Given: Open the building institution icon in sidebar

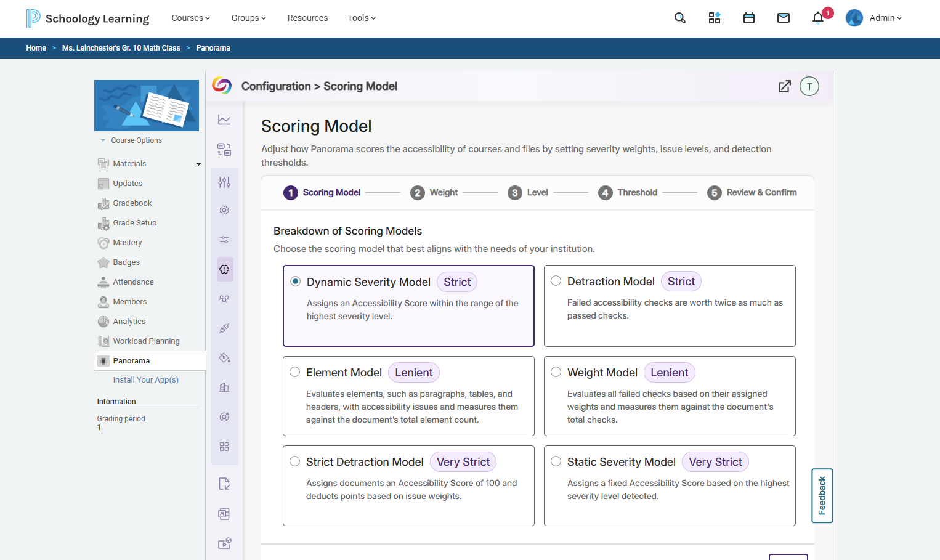Looking at the screenshot, I should click(x=224, y=388).
